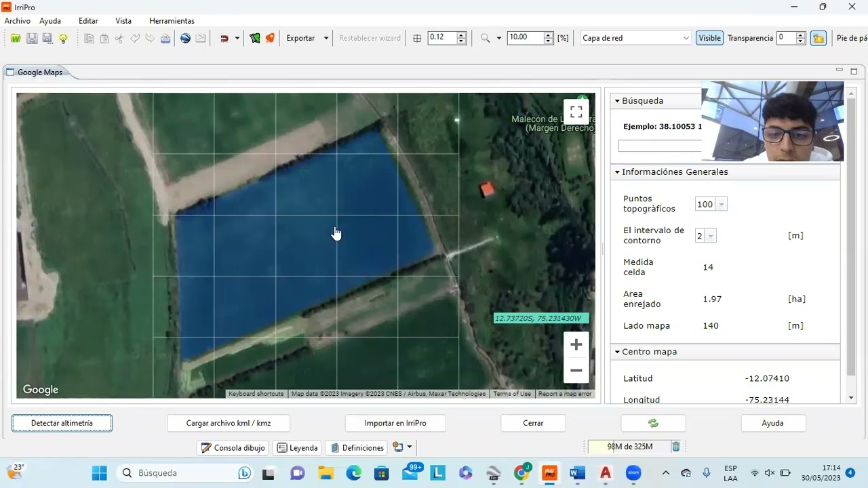The image size is (868, 488).
Task: Click the image icon beside the globe
Action: point(201,39)
